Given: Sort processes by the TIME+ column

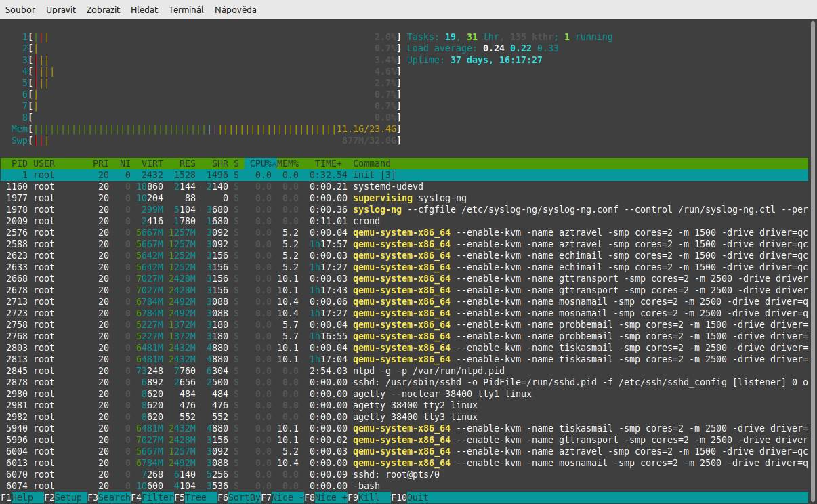Looking at the screenshot, I should pyautogui.click(x=328, y=163).
